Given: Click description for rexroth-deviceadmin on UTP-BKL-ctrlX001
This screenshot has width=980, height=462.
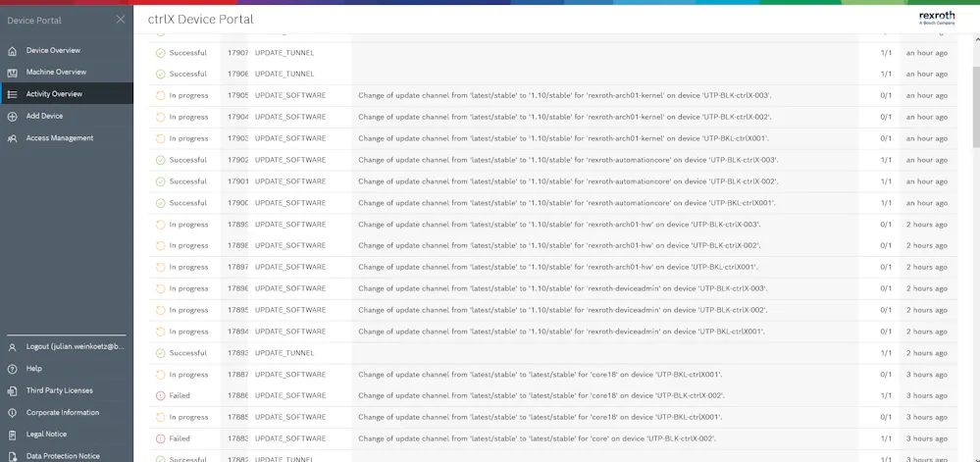Looking at the screenshot, I should [x=561, y=332].
